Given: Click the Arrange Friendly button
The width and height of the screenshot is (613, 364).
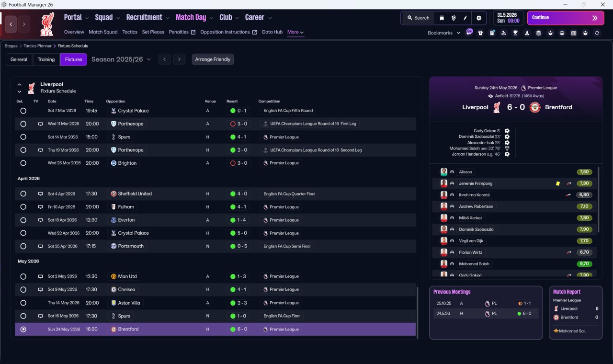Looking at the screenshot, I should point(213,59).
